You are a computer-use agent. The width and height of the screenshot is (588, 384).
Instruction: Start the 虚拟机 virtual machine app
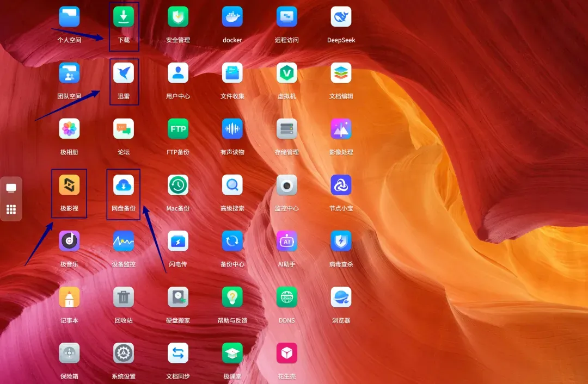(287, 73)
